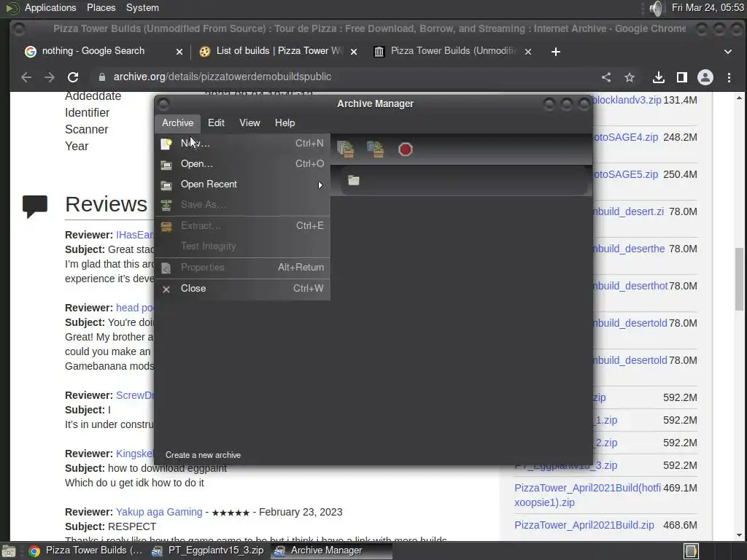Click 'Create a new archive' status text
Screen dimensions: 747x560
[x=203, y=455]
